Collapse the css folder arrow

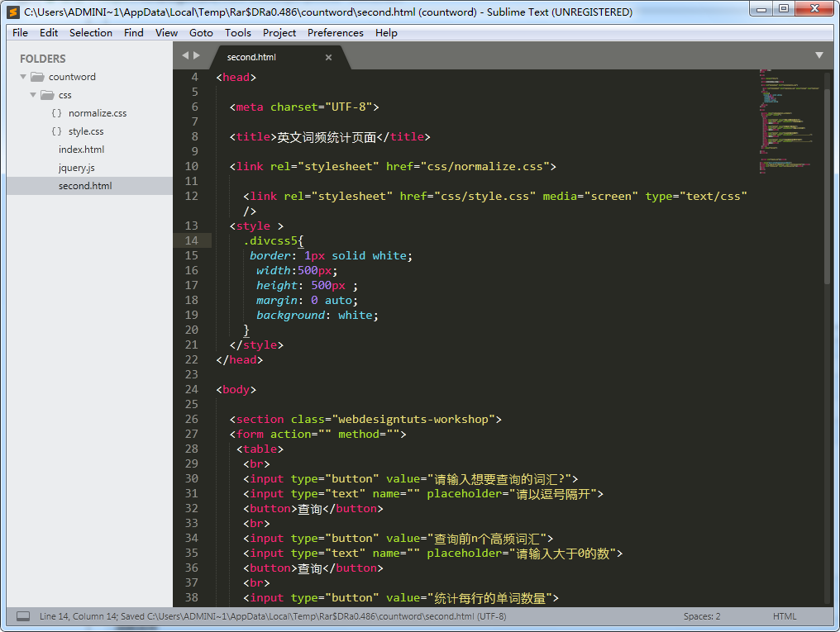pos(33,95)
